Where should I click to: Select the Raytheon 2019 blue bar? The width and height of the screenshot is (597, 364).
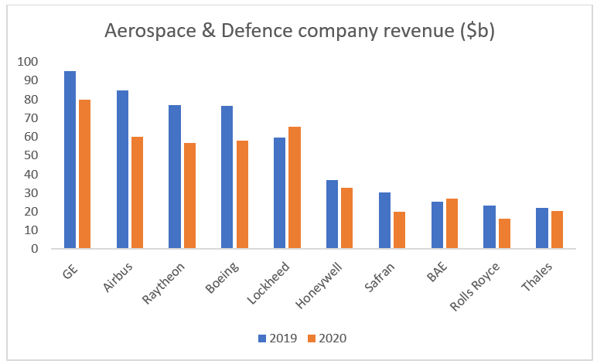175,176
